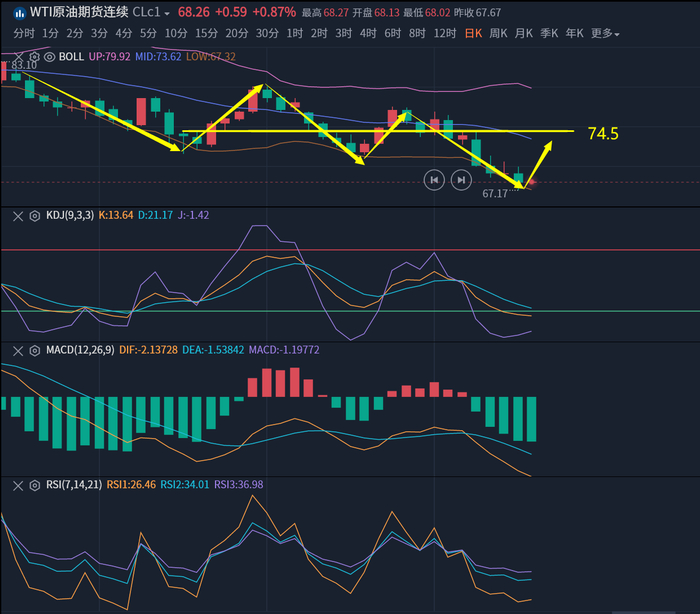The height and width of the screenshot is (614, 700).
Task: Open RSI indicator settings gear
Action: tap(34, 485)
